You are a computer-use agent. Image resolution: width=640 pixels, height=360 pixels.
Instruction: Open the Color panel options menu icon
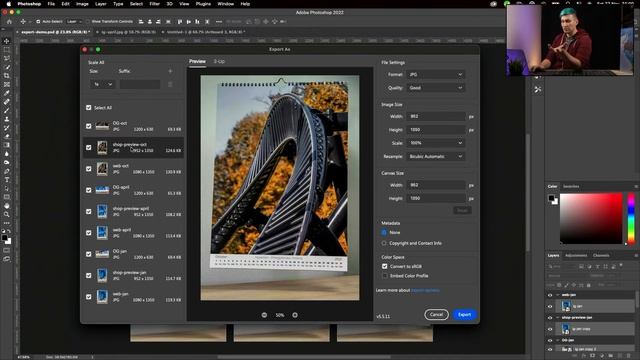tap(636, 187)
